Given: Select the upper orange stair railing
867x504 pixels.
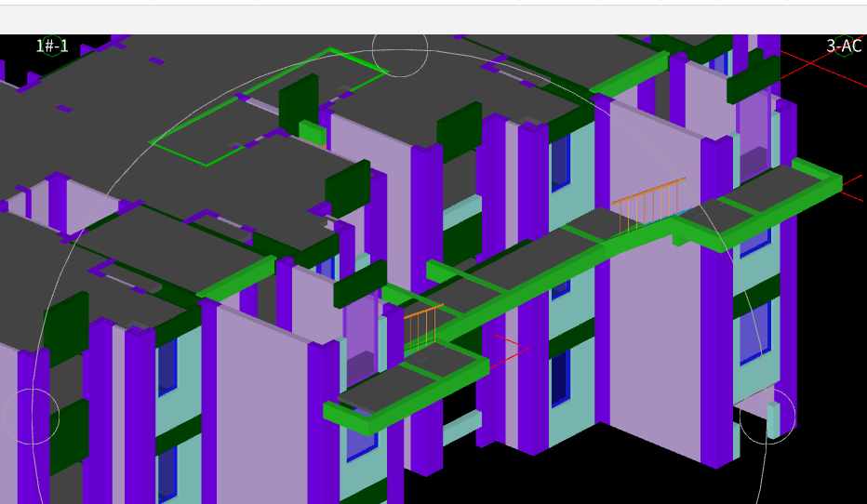Looking at the screenshot, I should [649, 206].
